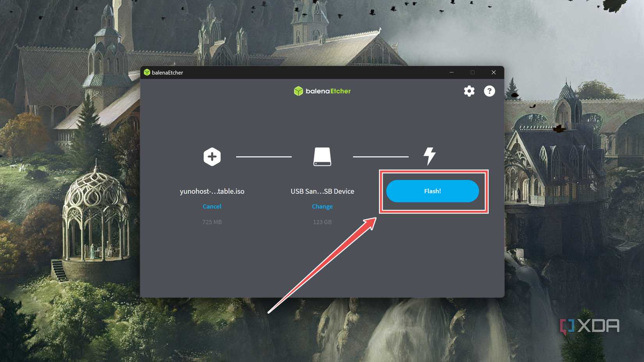Click the green cube icon in title bar

tap(148, 72)
